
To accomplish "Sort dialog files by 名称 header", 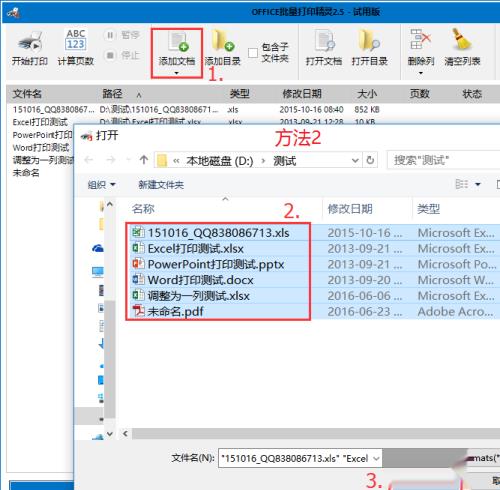I will (x=143, y=209).
